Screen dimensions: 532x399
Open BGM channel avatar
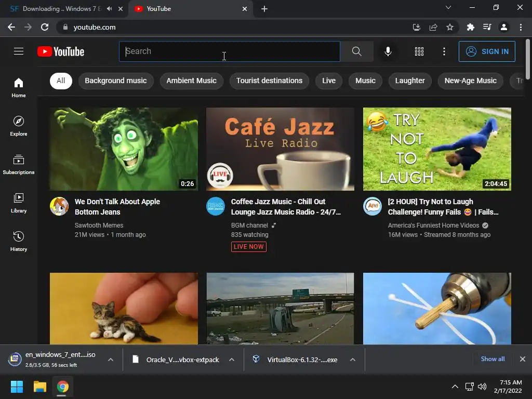[216, 206]
